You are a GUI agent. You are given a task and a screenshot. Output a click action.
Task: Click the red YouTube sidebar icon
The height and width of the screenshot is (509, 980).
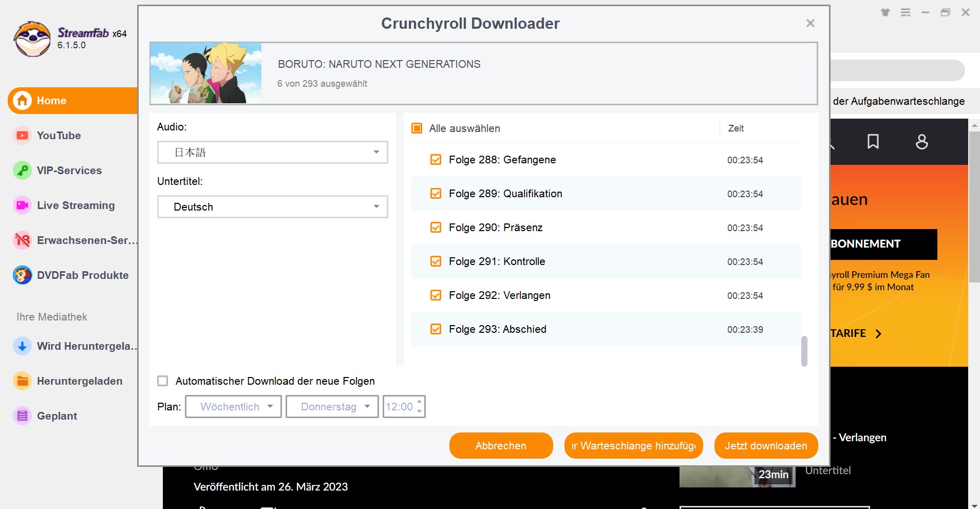22,136
